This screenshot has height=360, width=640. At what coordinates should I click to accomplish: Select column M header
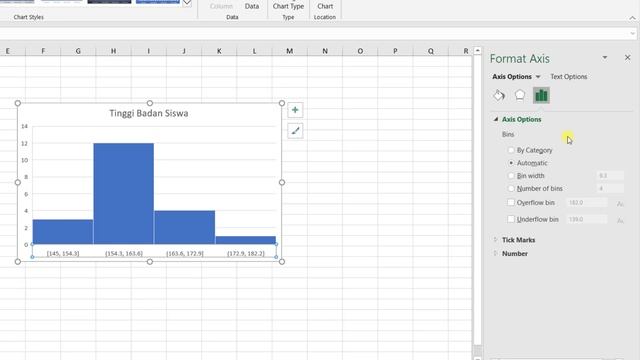click(x=289, y=51)
